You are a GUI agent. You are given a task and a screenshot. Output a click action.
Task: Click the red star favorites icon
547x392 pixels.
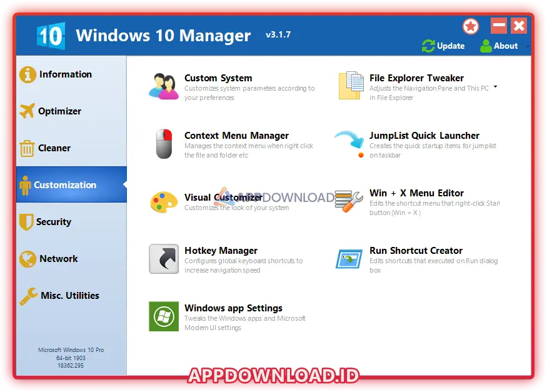471,26
